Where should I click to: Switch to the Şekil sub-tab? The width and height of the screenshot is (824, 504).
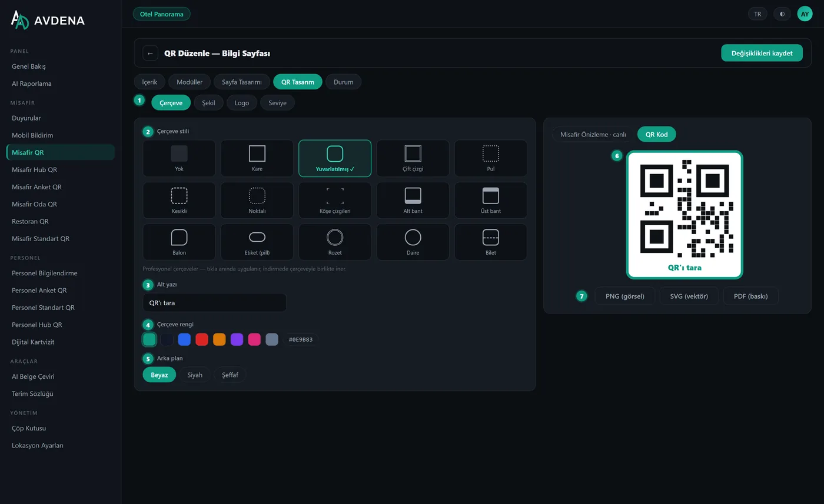tap(209, 102)
